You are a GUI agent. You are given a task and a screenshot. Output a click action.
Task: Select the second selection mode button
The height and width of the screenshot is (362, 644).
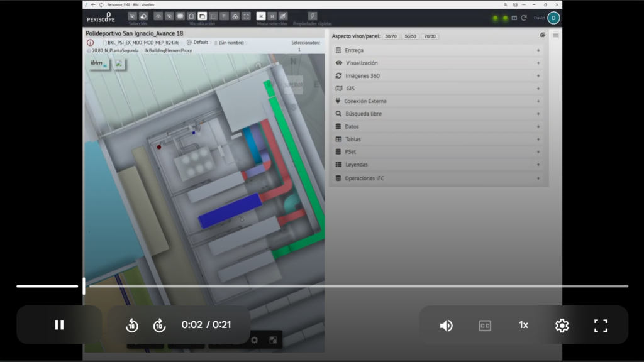pyautogui.click(x=272, y=16)
